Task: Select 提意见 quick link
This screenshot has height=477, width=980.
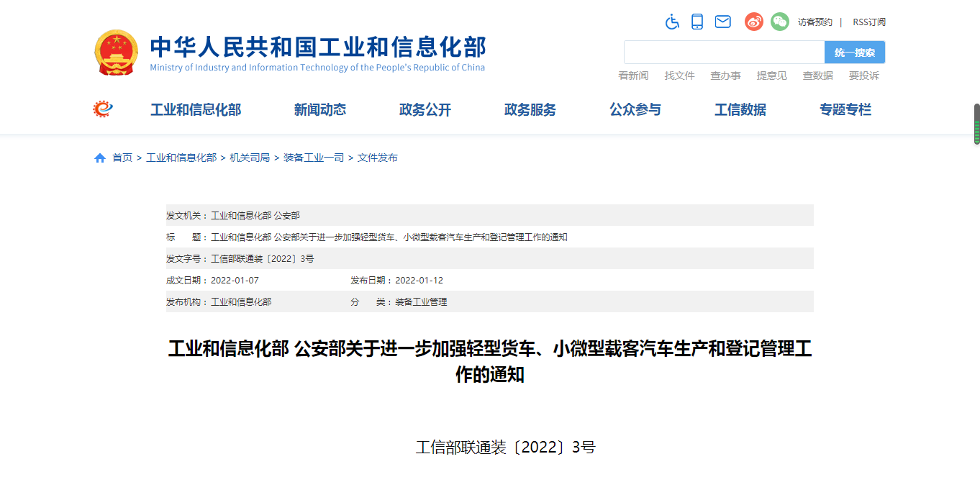Action: click(x=771, y=76)
